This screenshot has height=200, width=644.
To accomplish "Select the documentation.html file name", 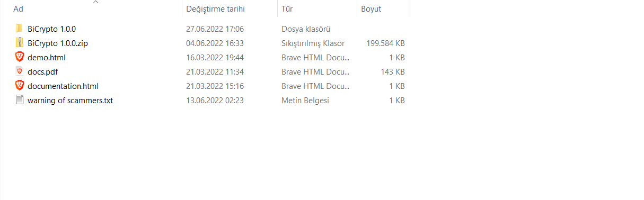I will pyautogui.click(x=63, y=86).
